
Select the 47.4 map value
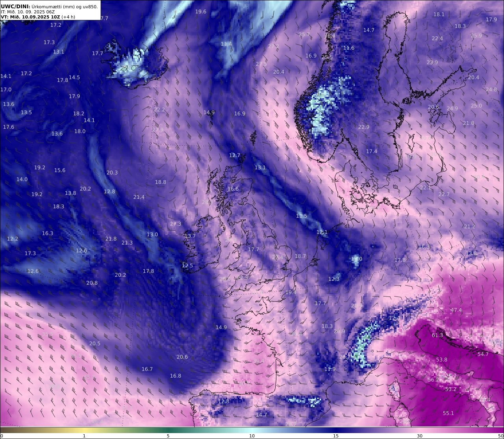pos(456,310)
